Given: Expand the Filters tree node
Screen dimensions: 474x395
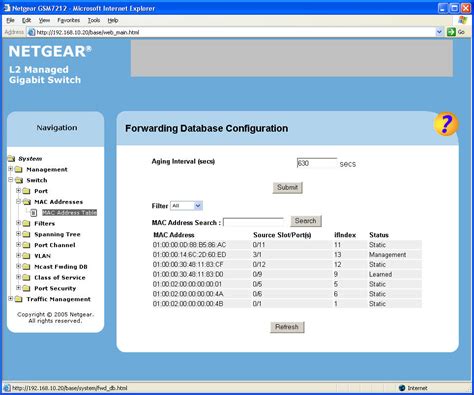Looking at the screenshot, I should point(19,223).
